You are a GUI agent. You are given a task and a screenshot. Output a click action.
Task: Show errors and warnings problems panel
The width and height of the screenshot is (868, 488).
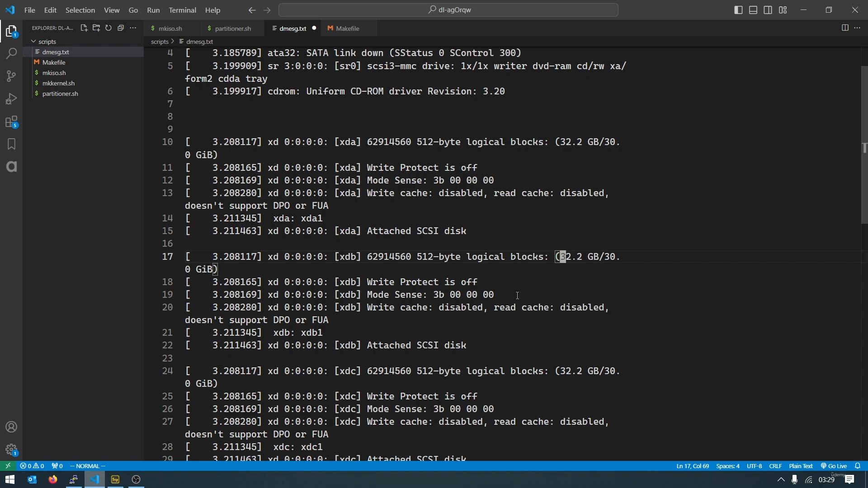pos(32,466)
